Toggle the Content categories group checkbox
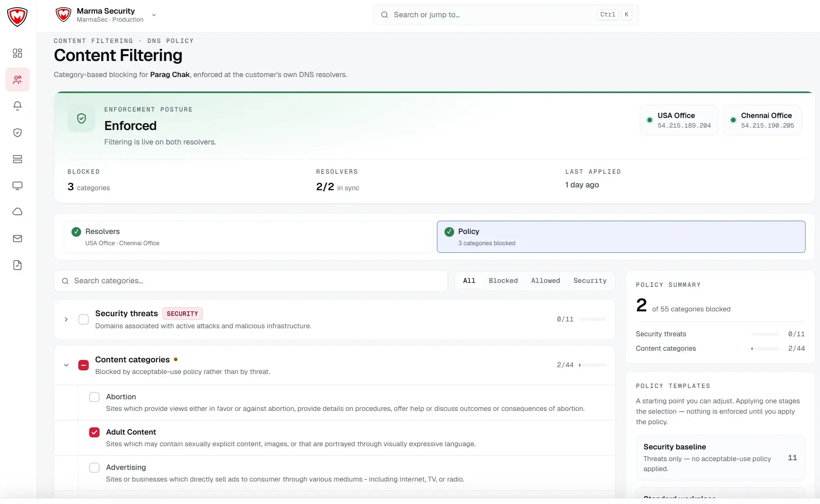 coord(84,365)
